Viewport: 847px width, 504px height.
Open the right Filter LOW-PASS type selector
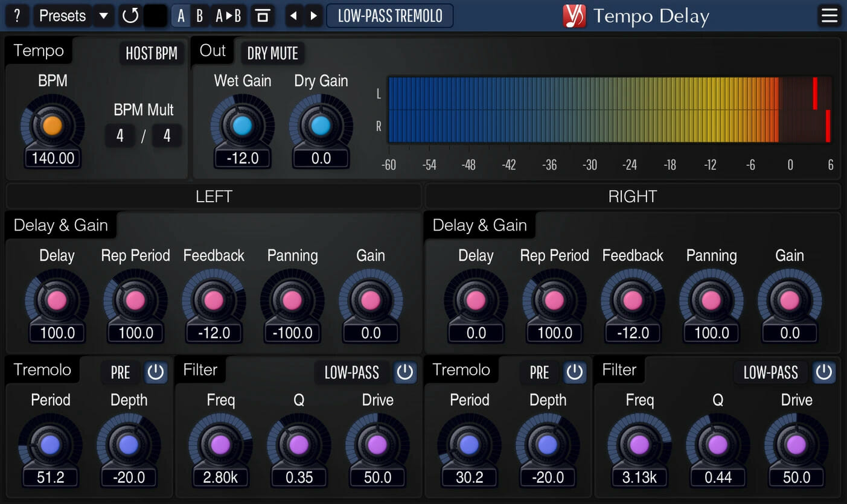pyautogui.click(x=770, y=372)
